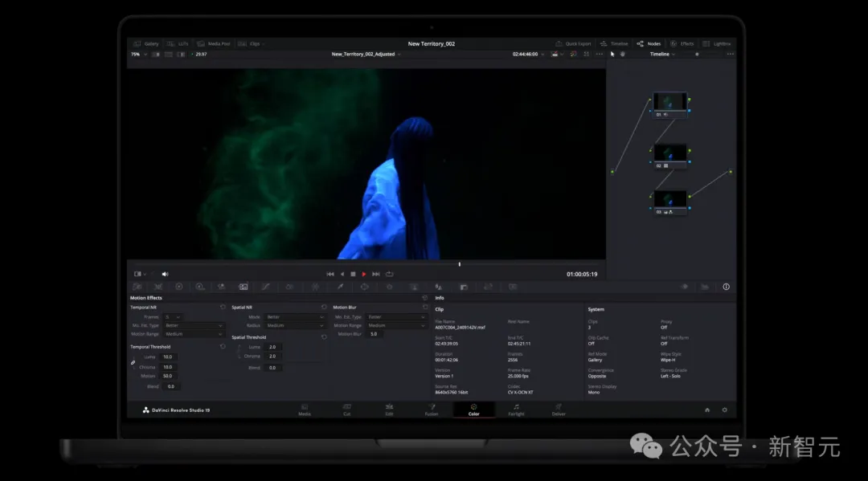Viewport: 868px width, 481px height.
Task: Mute the viewer audio
Action: (165, 274)
